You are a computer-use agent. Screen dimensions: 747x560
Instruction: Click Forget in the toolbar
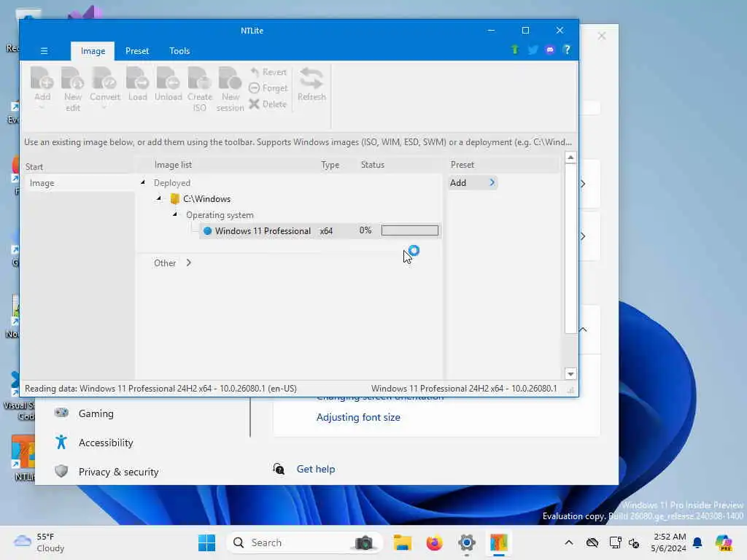pos(268,88)
